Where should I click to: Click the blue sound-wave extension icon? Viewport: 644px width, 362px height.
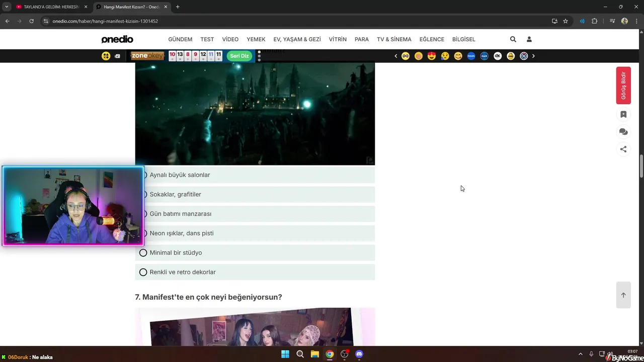[x=582, y=21]
